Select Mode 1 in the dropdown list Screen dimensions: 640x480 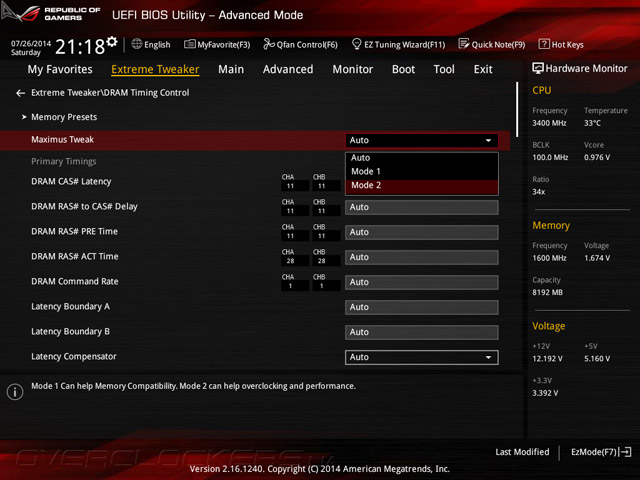click(x=422, y=171)
